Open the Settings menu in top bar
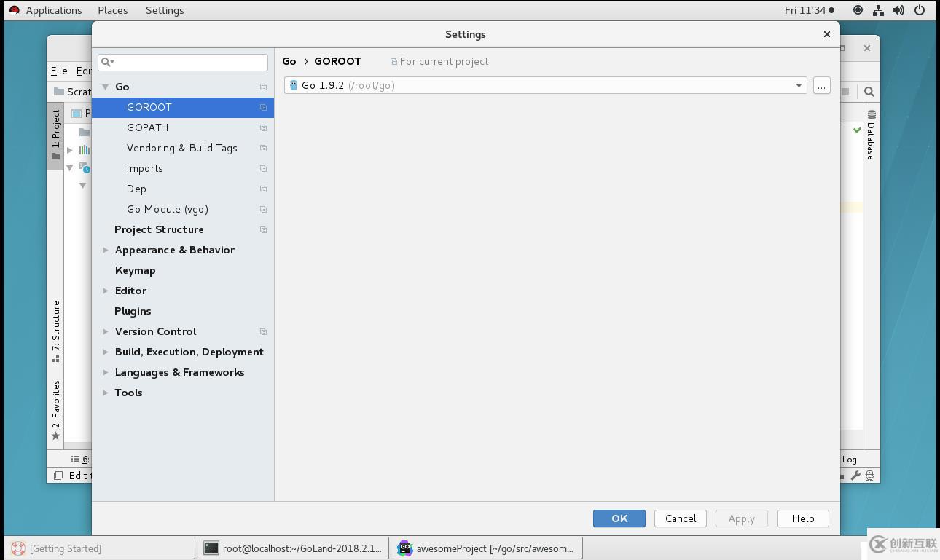The height and width of the screenshot is (560, 940). pos(165,10)
